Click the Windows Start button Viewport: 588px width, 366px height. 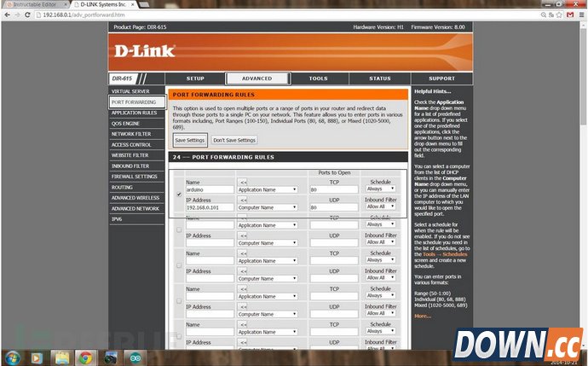[x=12, y=357]
